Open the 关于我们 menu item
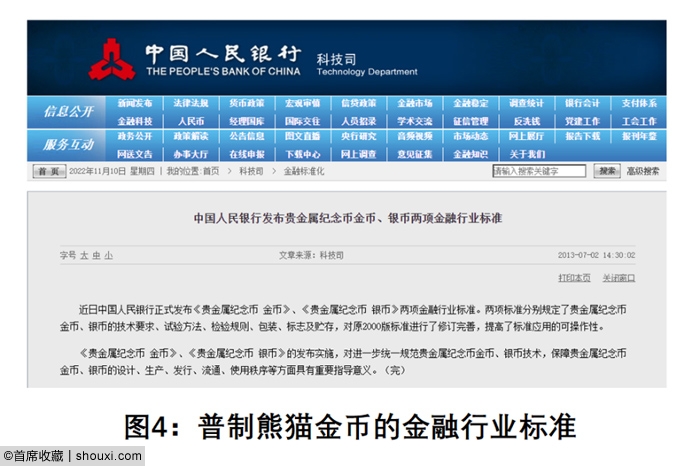 [x=527, y=154]
